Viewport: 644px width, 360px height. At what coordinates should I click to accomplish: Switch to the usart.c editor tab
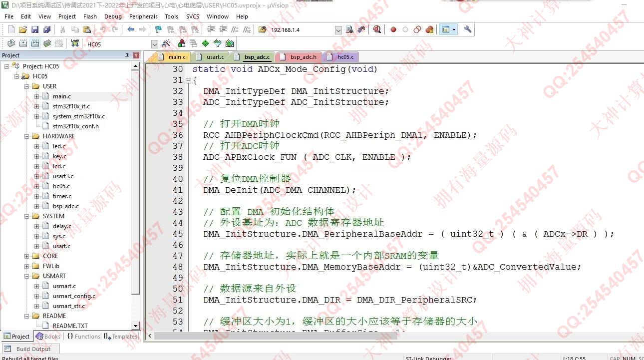(x=210, y=57)
